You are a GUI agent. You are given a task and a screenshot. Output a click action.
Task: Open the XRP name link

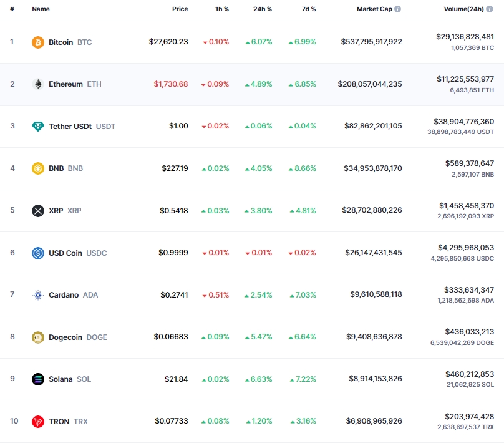click(x=56, y=211)
